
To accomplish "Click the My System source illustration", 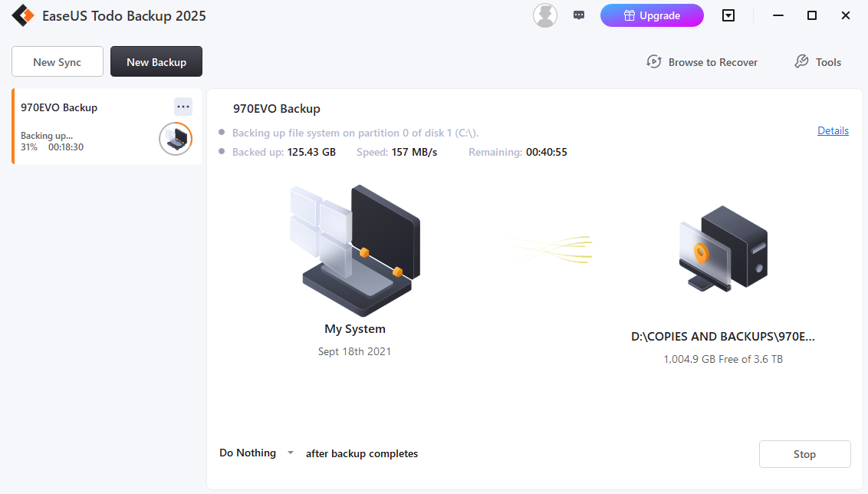I will (x=354, y=247).
